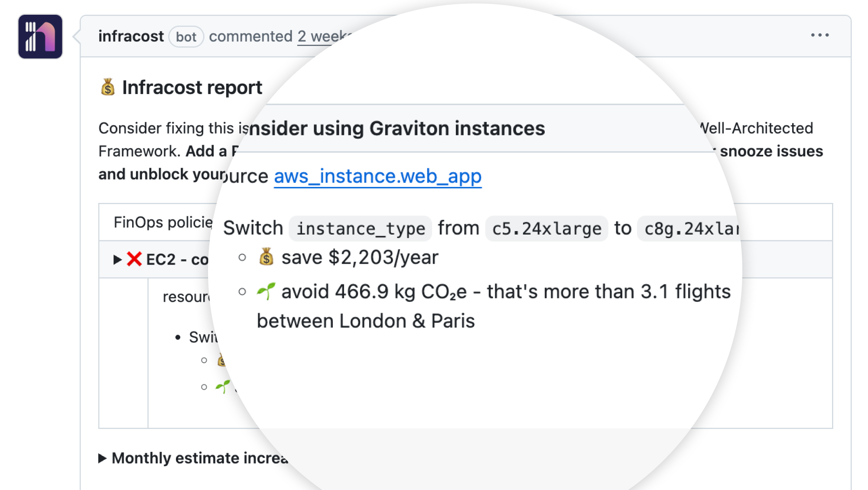Open the comment options kebab menu
The image size is (868, 490).
click(x=820, y=36)
